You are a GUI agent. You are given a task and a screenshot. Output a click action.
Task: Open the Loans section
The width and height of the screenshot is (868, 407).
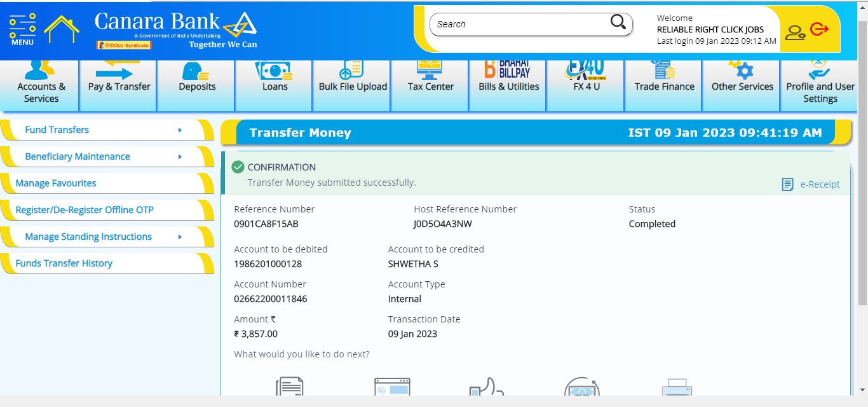[275, 86]
